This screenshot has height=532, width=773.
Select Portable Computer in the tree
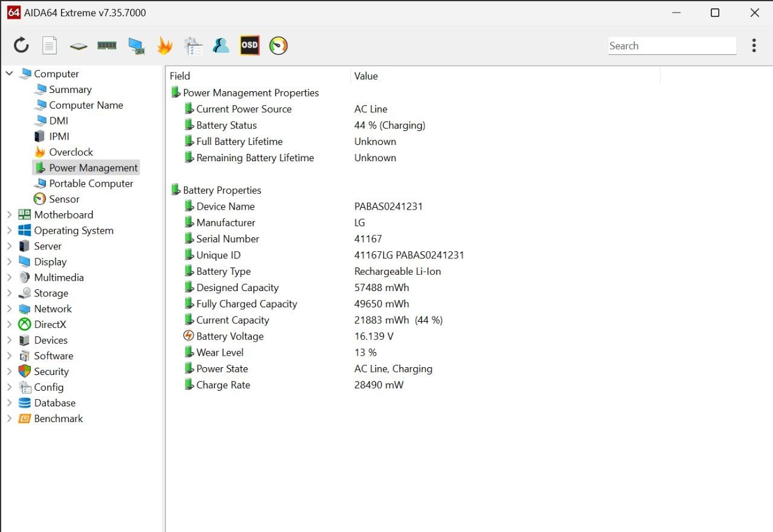pos(91,184)
